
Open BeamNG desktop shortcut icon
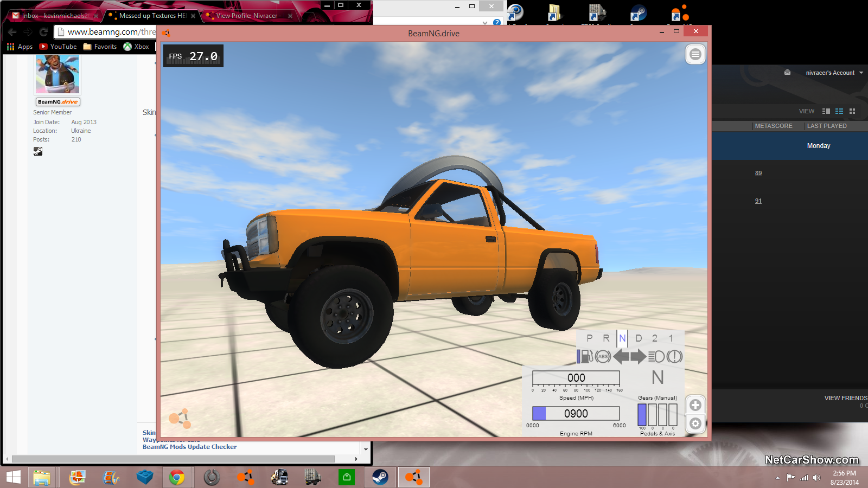coord(679,13)
